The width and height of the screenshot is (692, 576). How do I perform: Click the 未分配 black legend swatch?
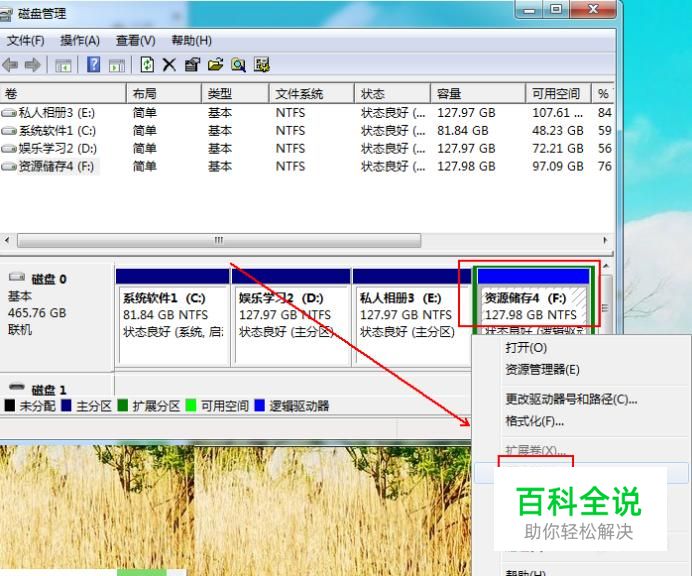click(x=10, y=405)
